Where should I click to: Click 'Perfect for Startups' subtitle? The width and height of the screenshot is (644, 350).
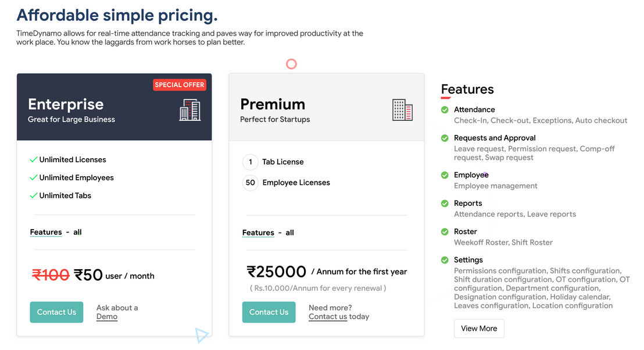pyautogui.click(x=275, y=120)
